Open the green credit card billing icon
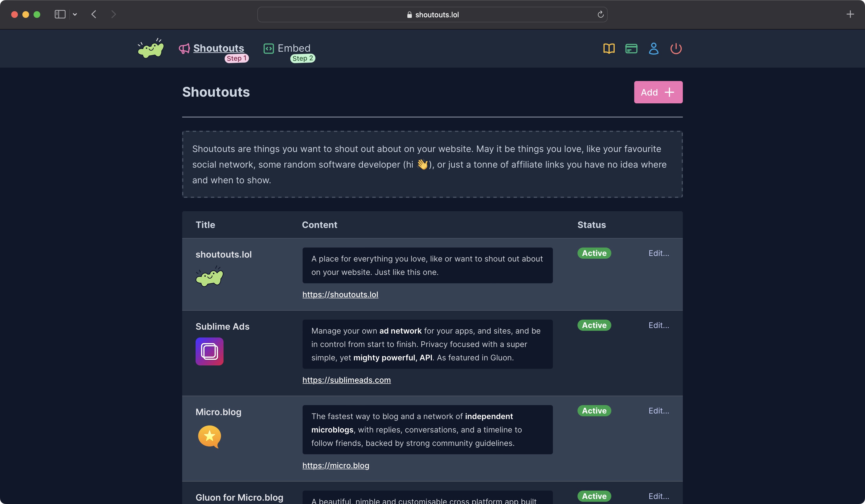The height and width of the screenshot is (504, 865). 631,48
